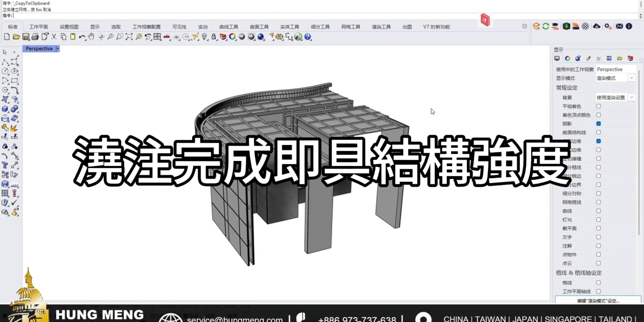
Task: Click the cloud upload icon
Action: pyautogui.click(x=597, y=26)
